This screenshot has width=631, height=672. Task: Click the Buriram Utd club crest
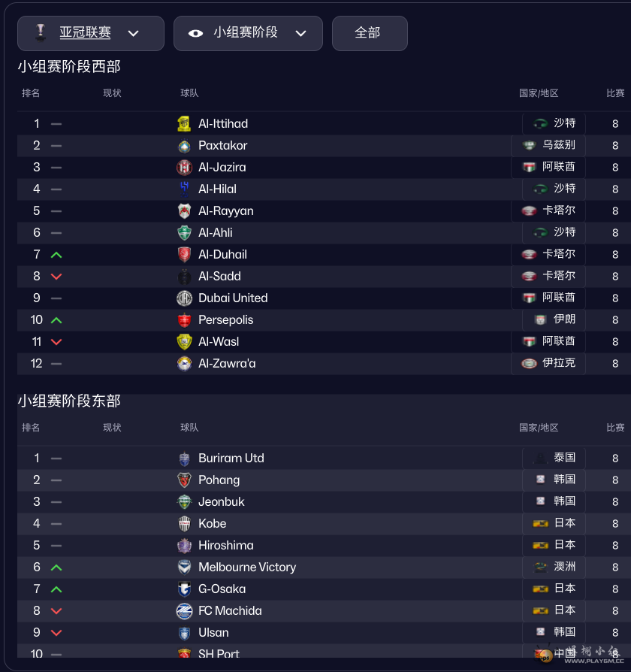click(x=184, y=459)
